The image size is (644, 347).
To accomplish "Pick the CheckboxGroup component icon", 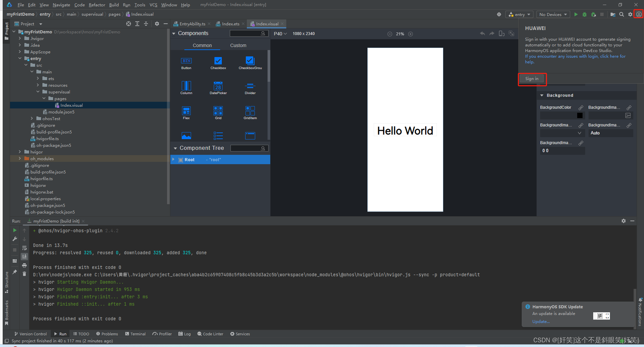I will [250, 63].
